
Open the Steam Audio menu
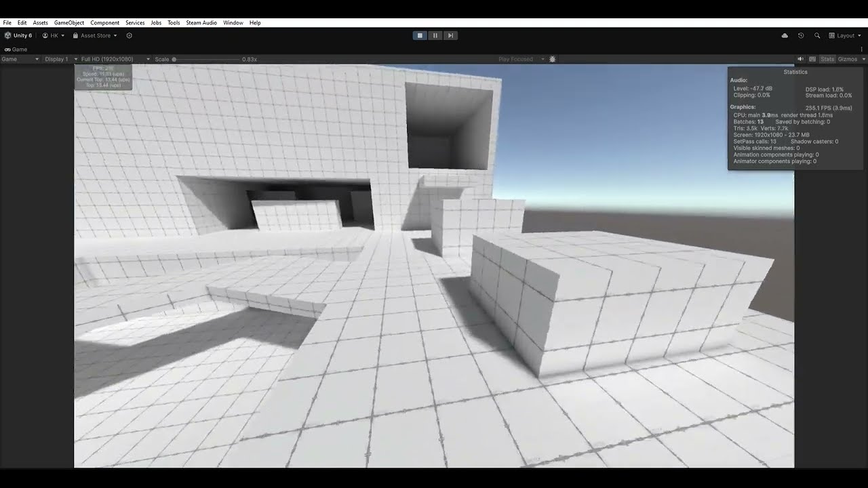pos(201,22)
